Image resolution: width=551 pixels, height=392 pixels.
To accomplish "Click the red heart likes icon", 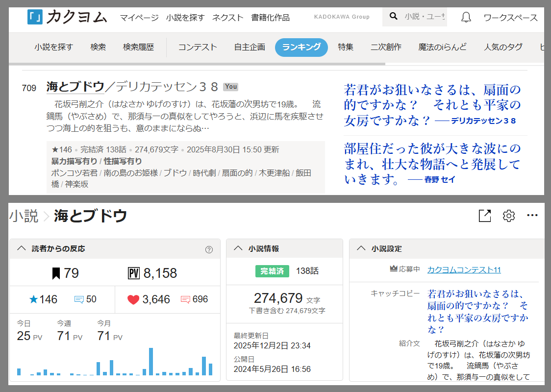I will (133, 299).
